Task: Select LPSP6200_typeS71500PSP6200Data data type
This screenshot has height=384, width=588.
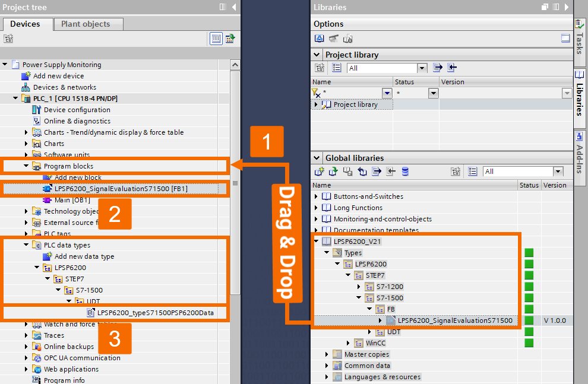Action: pos(155,312)
